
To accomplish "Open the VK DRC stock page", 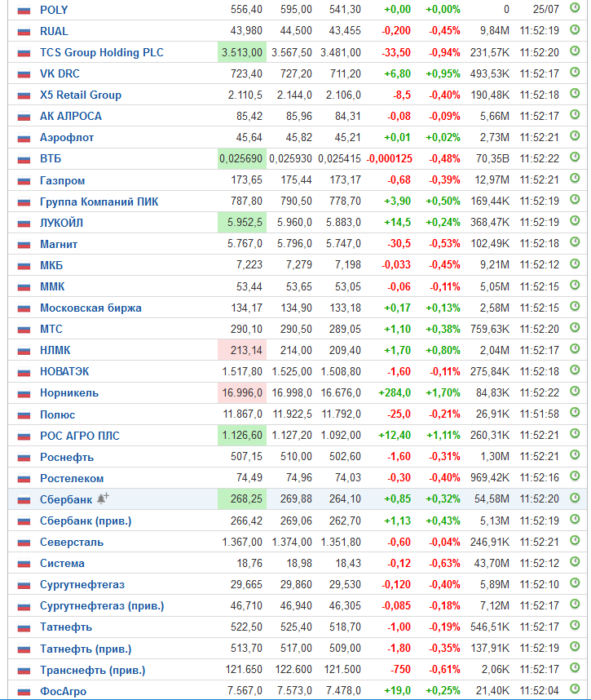I will [x=60, y=73].
